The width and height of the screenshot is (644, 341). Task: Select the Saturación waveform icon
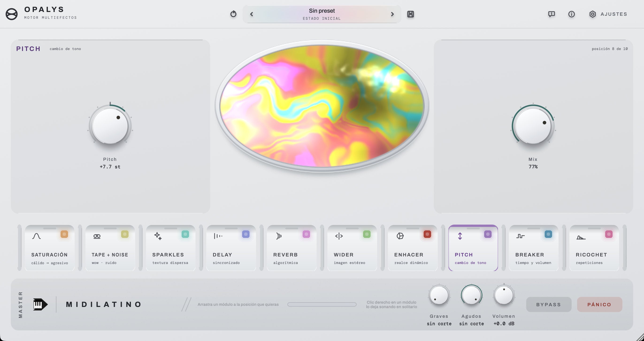37,236
